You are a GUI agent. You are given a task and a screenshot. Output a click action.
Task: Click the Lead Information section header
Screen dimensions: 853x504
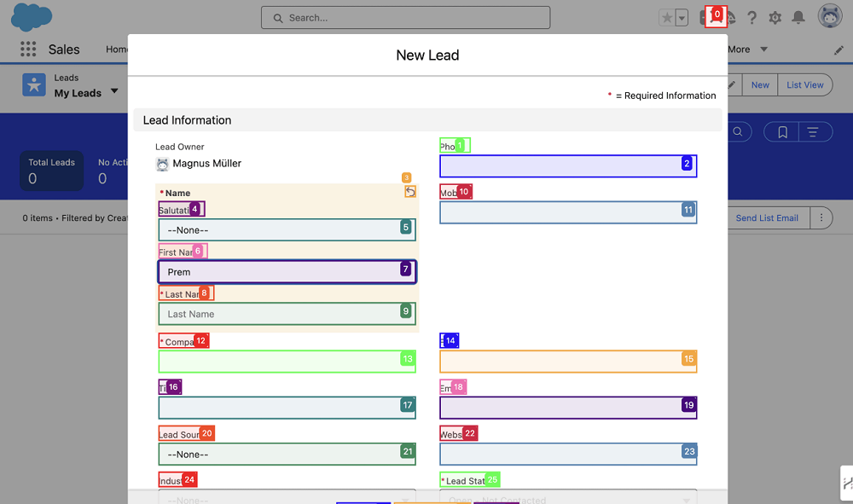coord(427,119)
